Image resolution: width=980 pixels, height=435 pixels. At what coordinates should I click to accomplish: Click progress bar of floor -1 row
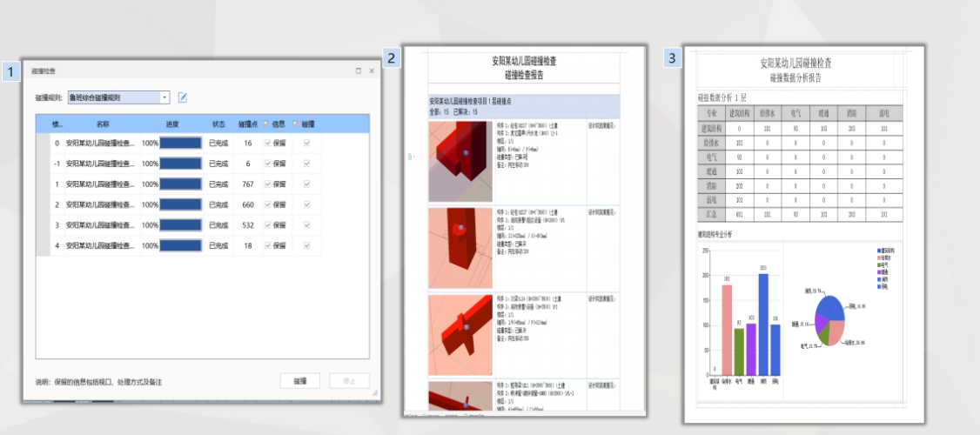point(181,164)
